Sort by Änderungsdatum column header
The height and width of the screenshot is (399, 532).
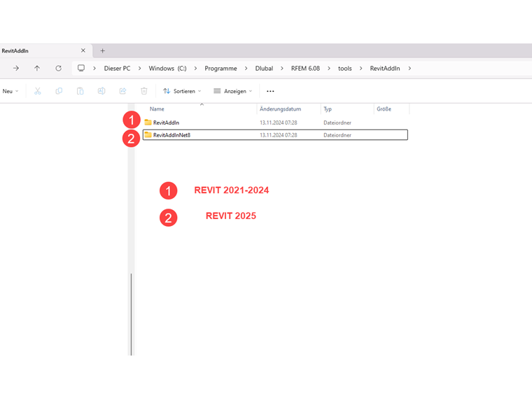tap(280, 109)
